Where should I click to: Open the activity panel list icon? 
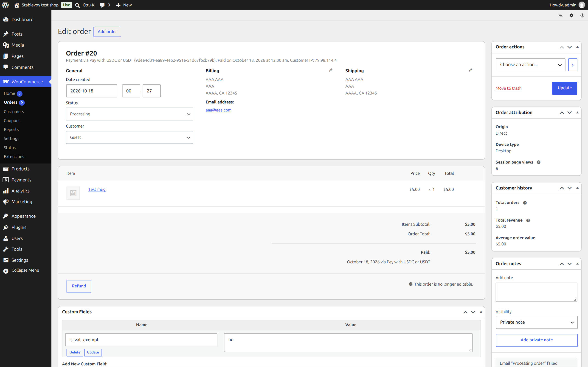[560, 16]
